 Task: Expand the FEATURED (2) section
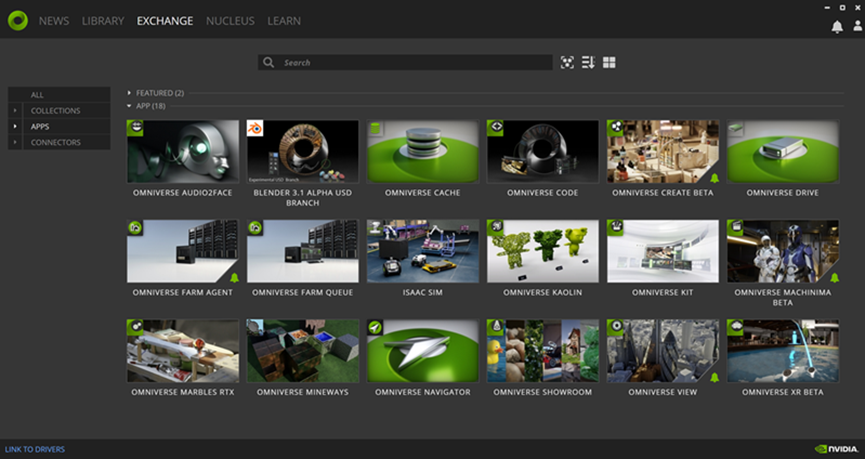pos(129,93)
